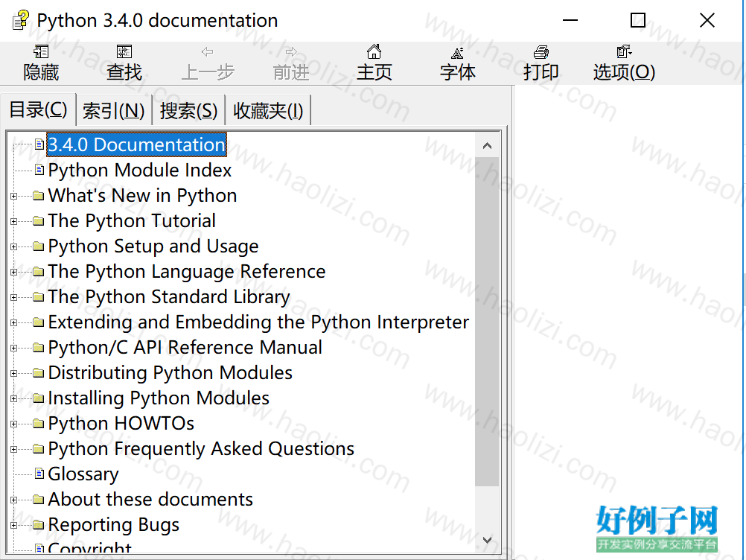Viewport: 746px width, 560px height.
Task: Click folder icon beside Installing Python Modules
Action: coord(39,398)
